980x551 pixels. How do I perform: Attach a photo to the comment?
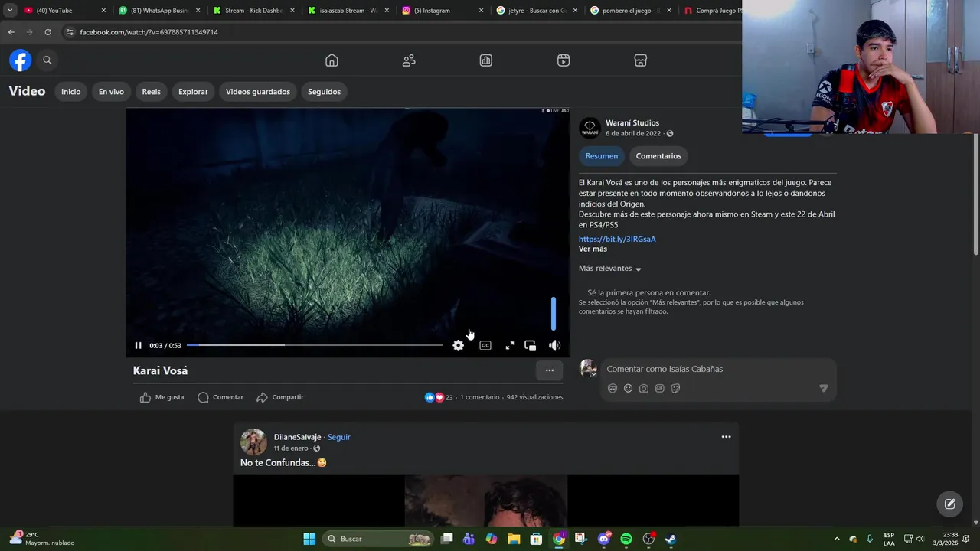tap(644, 389)
